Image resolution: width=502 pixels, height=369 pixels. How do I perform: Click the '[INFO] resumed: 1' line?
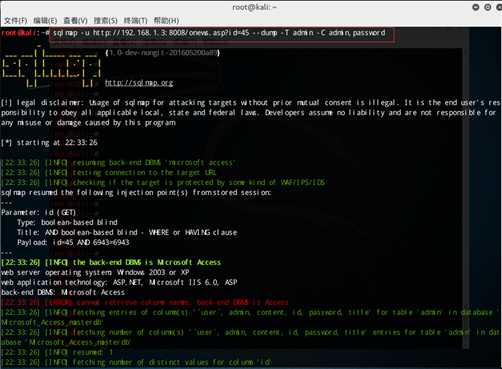(x=57, y=352)
